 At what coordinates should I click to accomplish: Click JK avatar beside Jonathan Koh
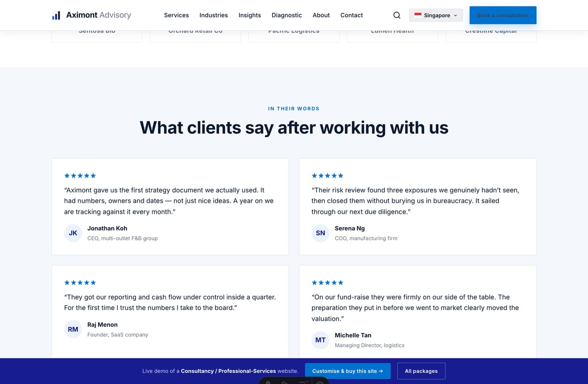pos(73,233)
